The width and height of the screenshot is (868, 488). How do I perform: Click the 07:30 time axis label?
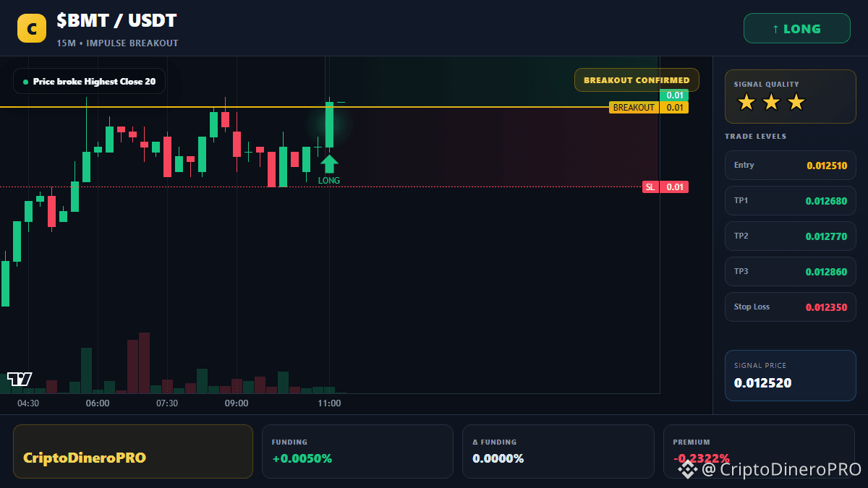point(167,403)
